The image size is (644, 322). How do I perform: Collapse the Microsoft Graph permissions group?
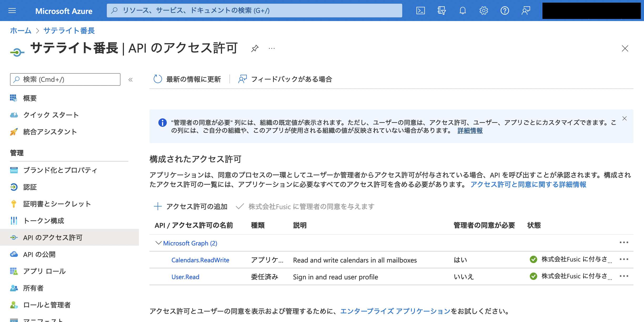coord(158,243)
